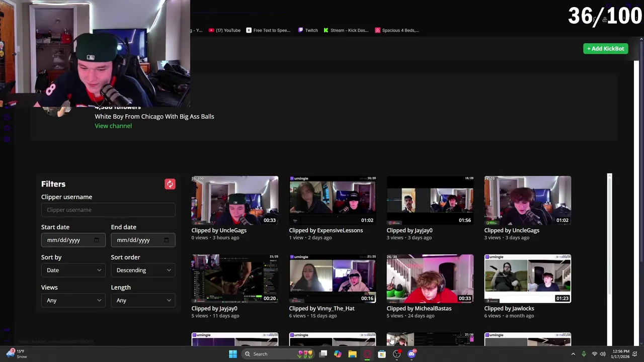Open Discord from the taskbar
Image resolution: width=644 pixels, height=362 pixels.
(x=412, y=354)
